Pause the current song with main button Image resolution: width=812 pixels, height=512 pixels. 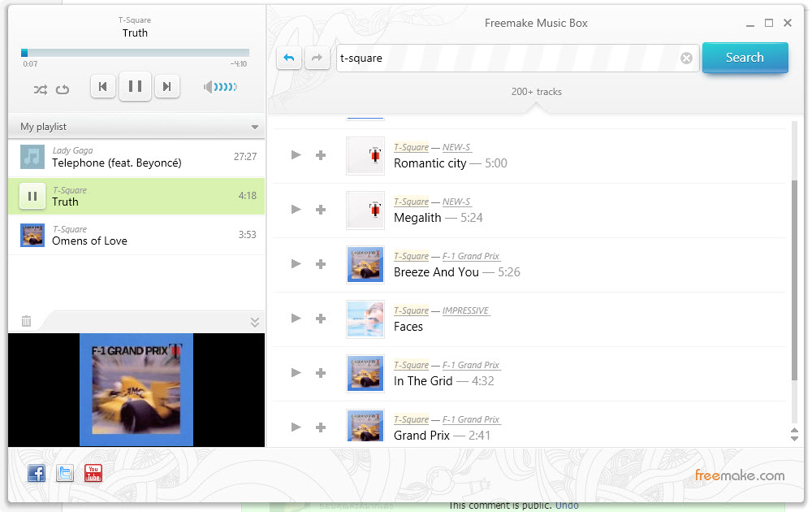pyautogui.click(x=135, y=86)
